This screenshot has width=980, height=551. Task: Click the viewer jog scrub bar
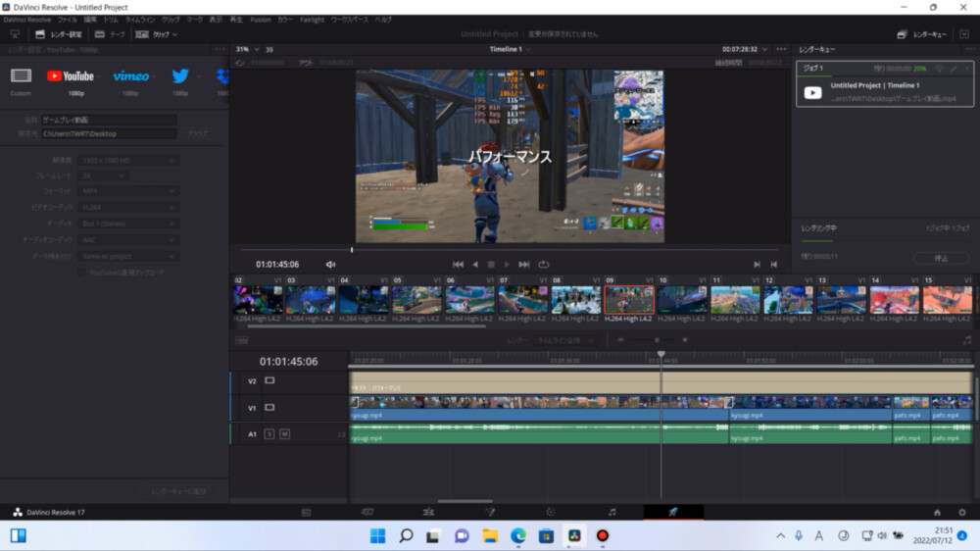510,250
